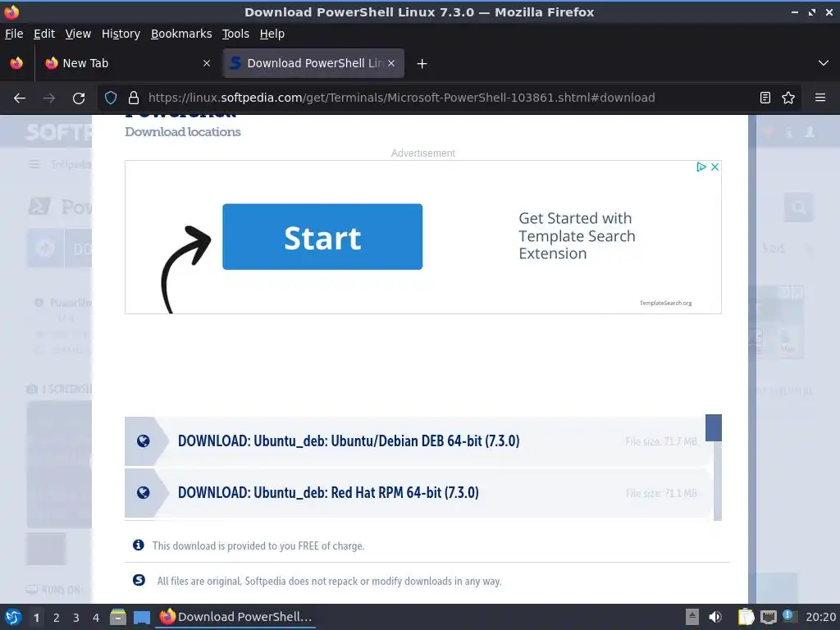Open the Bookmarks menu
This screenshot has width=840, height=630.
pyautogui.click(x=181, y=34)
